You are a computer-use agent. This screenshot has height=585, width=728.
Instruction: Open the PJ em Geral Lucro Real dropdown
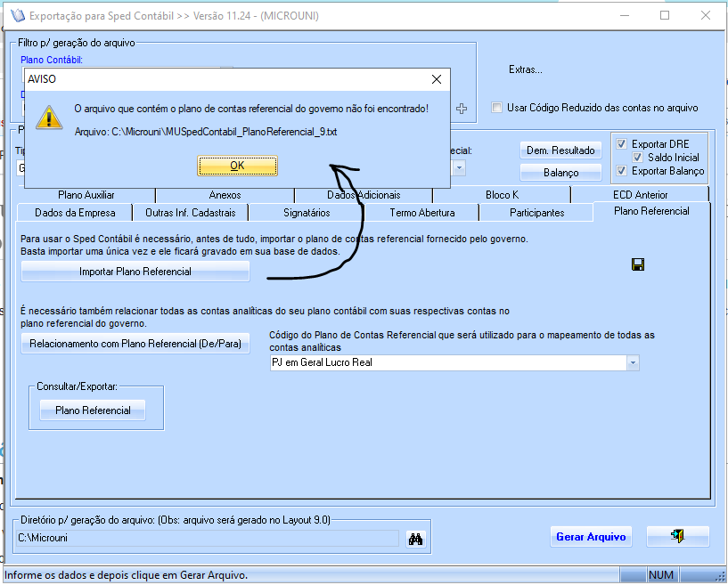pos(633,362)
